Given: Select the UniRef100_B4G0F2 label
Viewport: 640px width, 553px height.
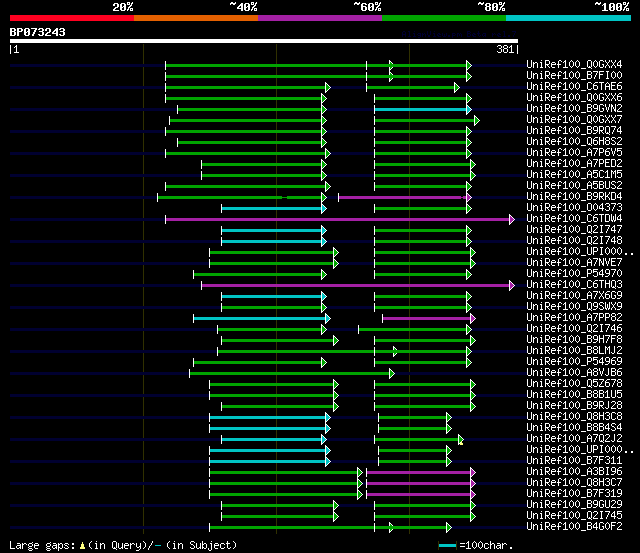Looking at the screenshot, I should pyautogui.click(x=574, y=527).
